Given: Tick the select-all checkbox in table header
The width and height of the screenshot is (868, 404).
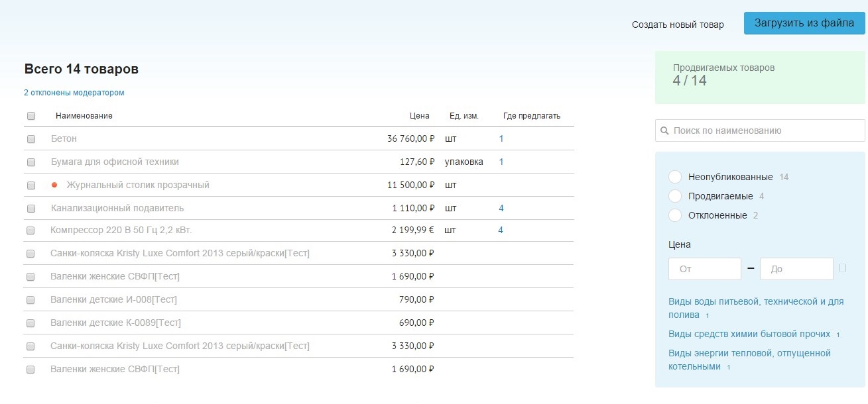Looking at the screenshot, I should click(x=31, y=116).
